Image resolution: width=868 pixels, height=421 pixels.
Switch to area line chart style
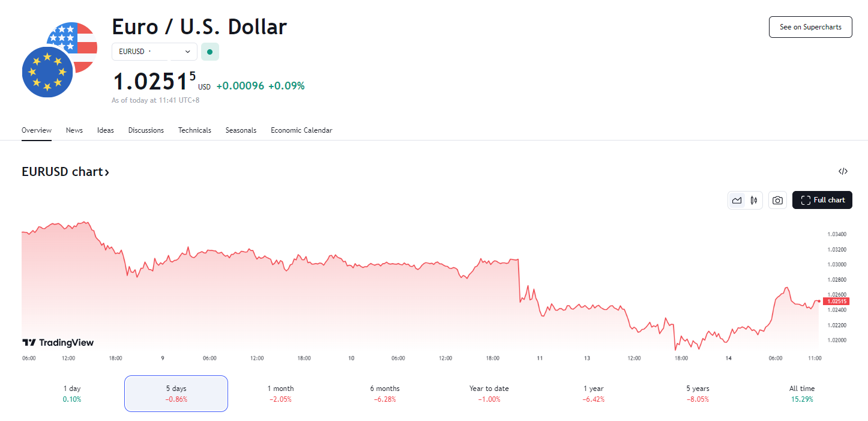[737, 201]
